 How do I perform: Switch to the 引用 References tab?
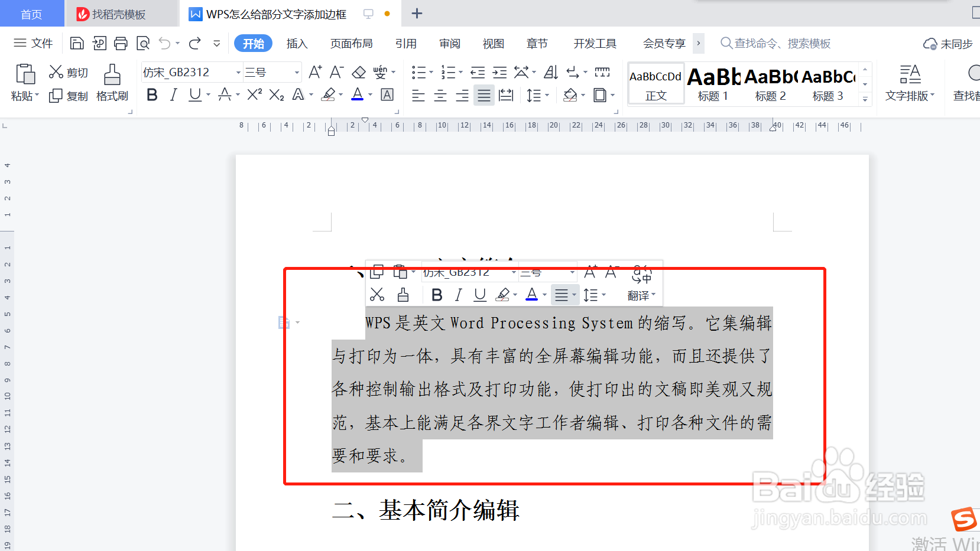pos(406,44)
